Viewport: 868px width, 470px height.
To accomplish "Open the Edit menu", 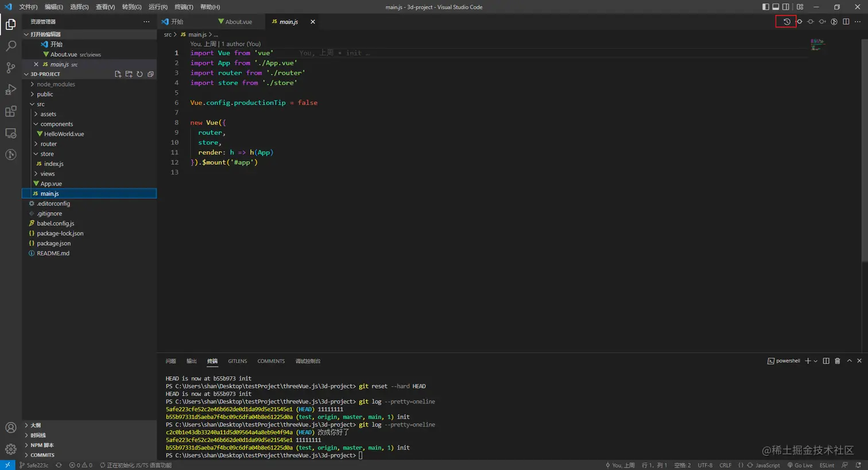I will (x=54, y=7).
